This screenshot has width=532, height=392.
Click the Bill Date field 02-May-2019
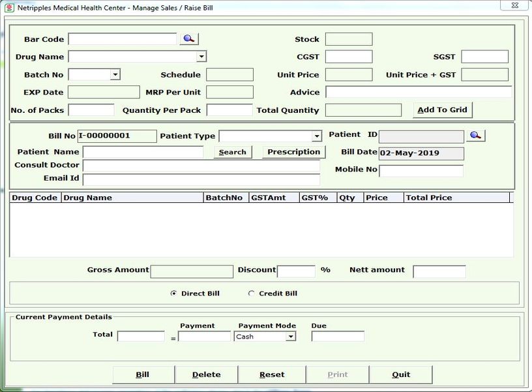(421, 153)
